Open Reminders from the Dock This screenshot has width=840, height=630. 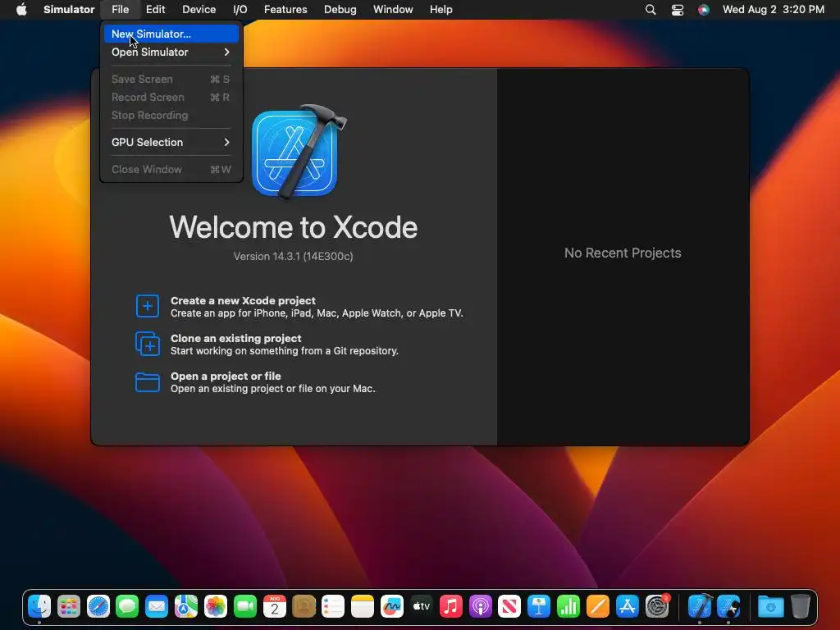[x=333, y=606]
